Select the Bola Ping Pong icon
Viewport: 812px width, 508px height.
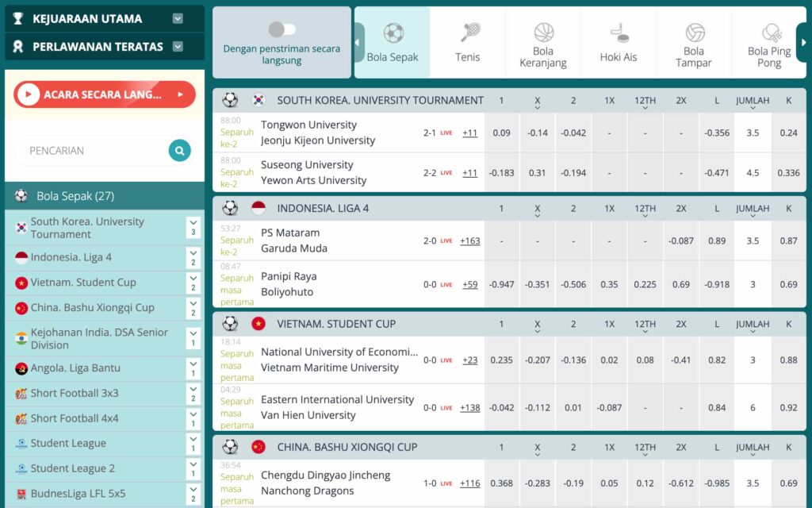[770, 33]
